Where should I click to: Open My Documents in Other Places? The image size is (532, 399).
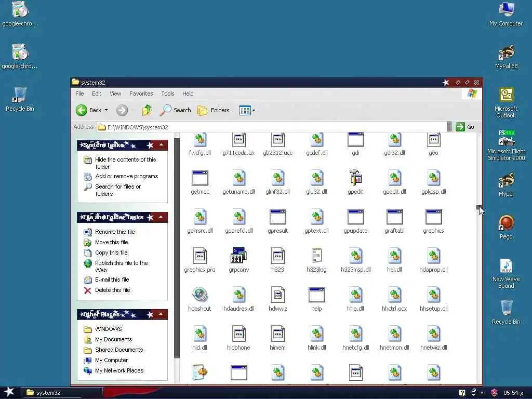[x=113, y=340]
